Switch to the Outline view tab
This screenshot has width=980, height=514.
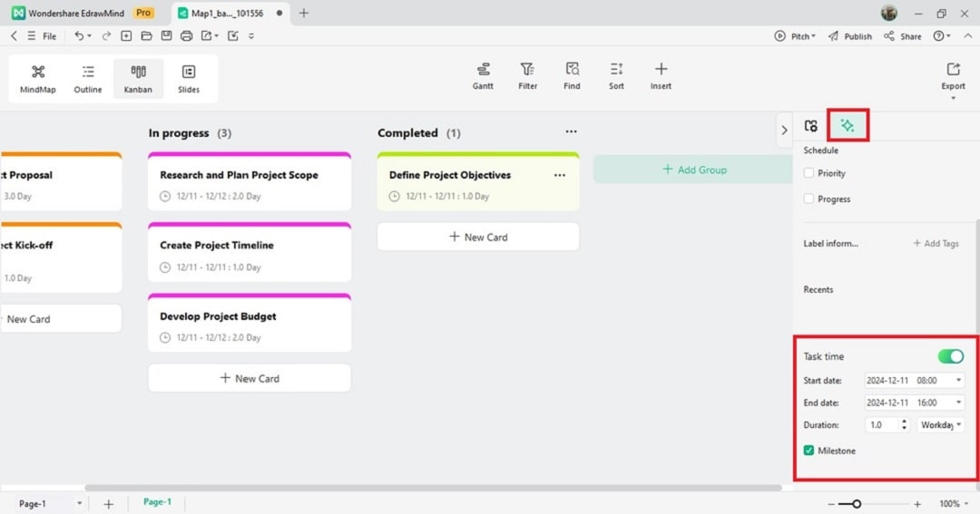(x=88, y=79)
